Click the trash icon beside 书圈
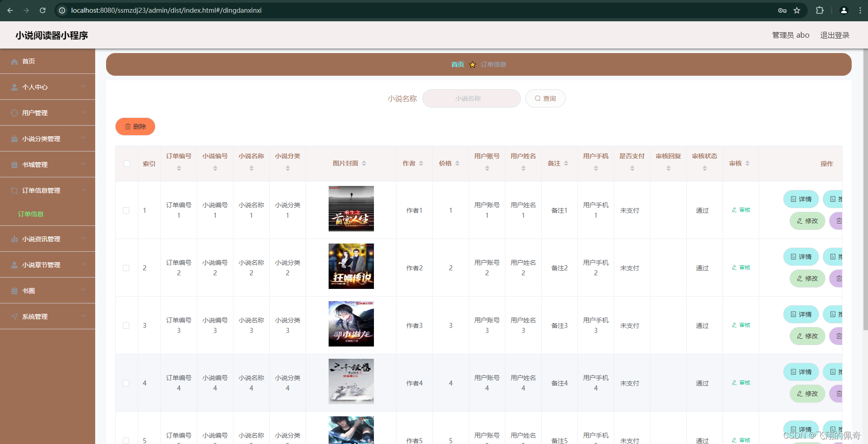Screen dimensions: 868x444 (x=15, y=291)
